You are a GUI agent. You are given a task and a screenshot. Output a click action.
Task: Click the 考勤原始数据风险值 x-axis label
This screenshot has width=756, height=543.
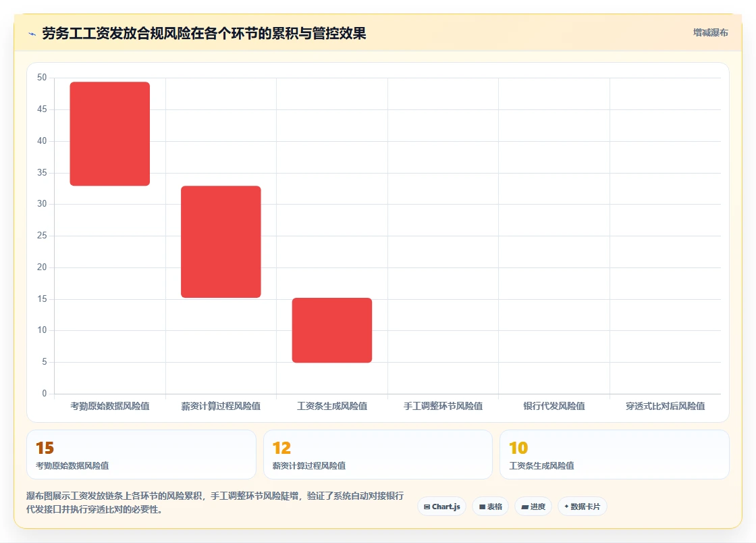110,406
